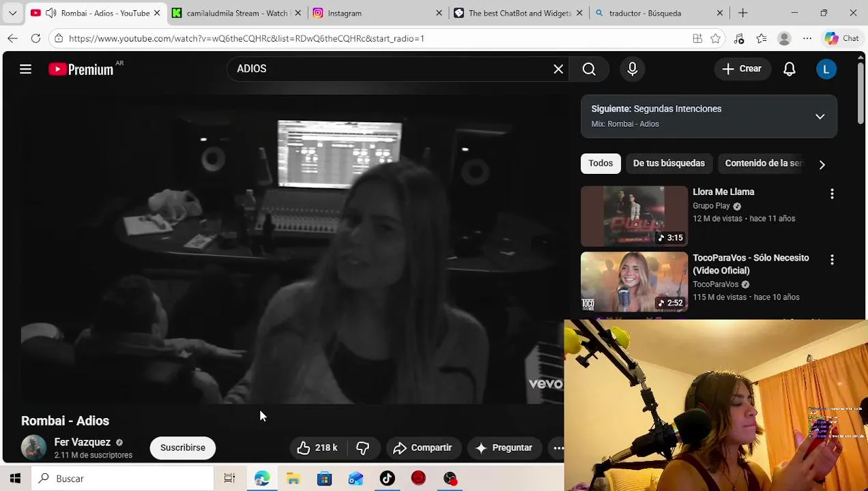Open the Windows Start menu
The width and height of the screenshot is (868, 491).
coord(15,479)
